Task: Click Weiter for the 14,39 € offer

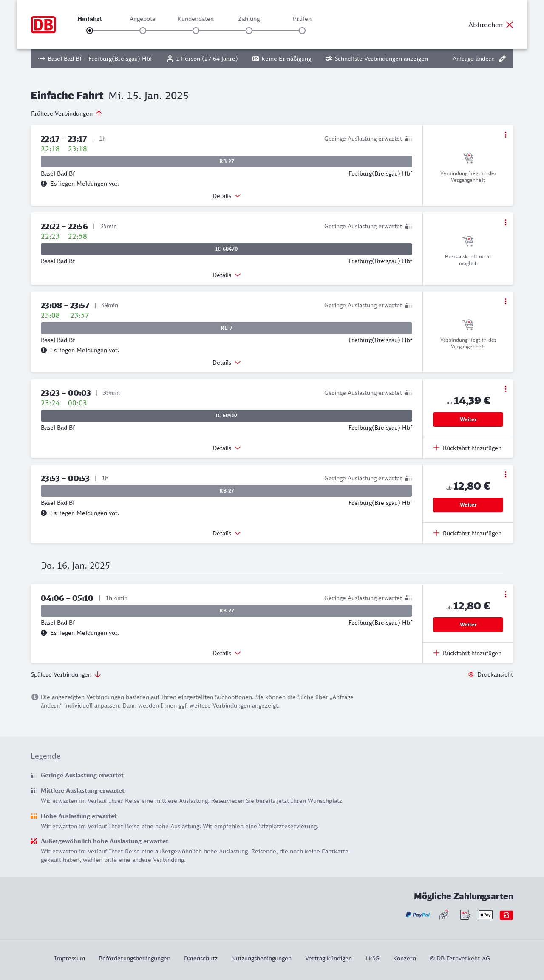Action: tap(468, 419)
